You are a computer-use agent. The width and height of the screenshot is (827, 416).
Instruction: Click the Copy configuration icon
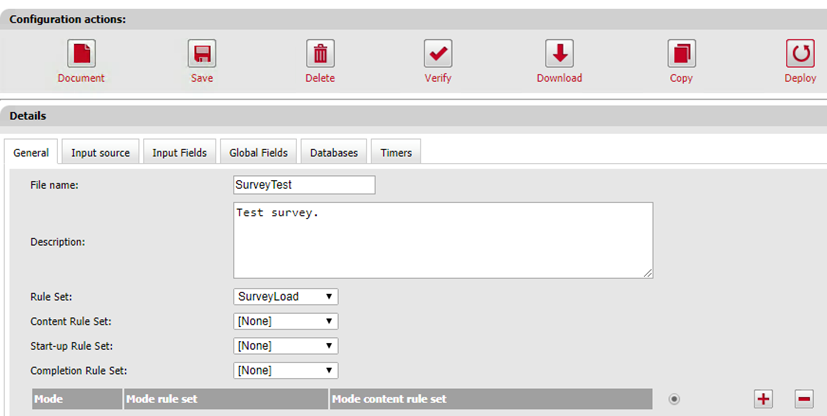pos(681,53)
